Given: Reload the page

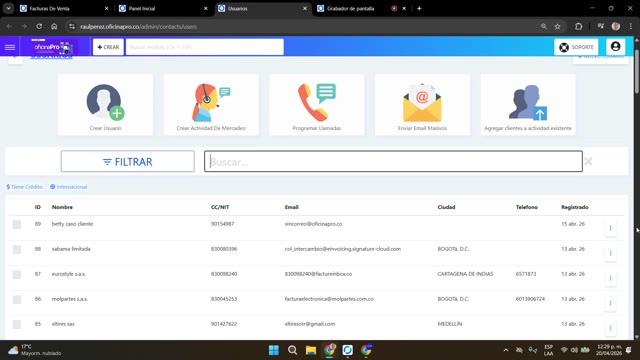Looking at the screenshot, I should pos(39,26).
